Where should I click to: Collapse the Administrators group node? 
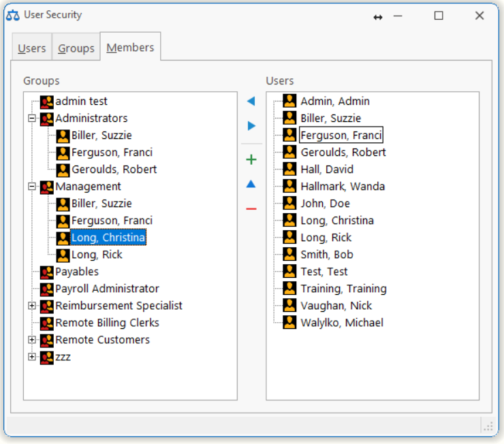[31, 118]
